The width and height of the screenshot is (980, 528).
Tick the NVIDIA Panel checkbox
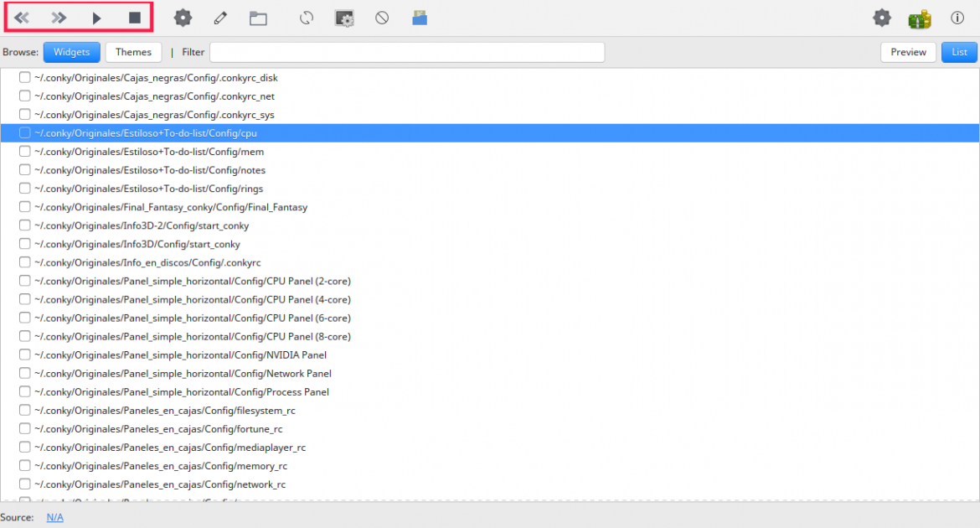[x=24, y=355]
